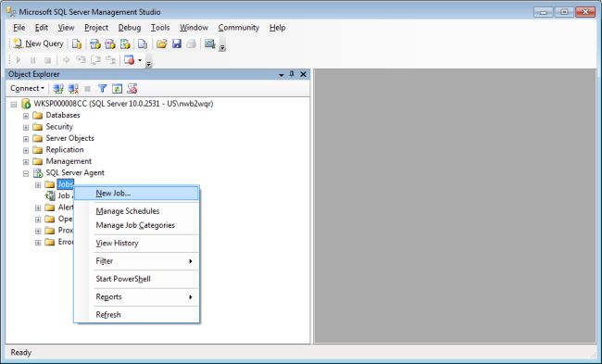The width and height of the screenshot is (602, 364).
Task: Close the Object Explorer panel
Action: click(303, 74)
